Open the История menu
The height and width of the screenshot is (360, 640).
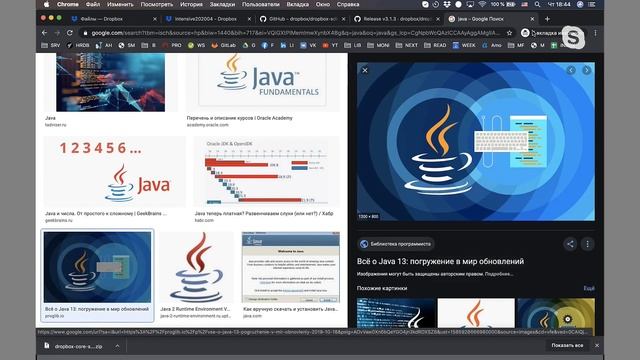pyautogui.click(x=191, y=4)
